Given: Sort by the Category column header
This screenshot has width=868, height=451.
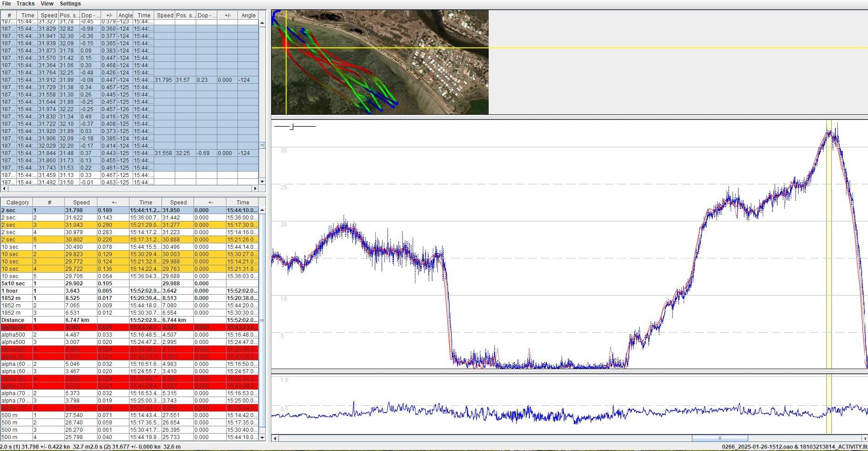Looking at the screenshot, I should [x=18, y=203].
